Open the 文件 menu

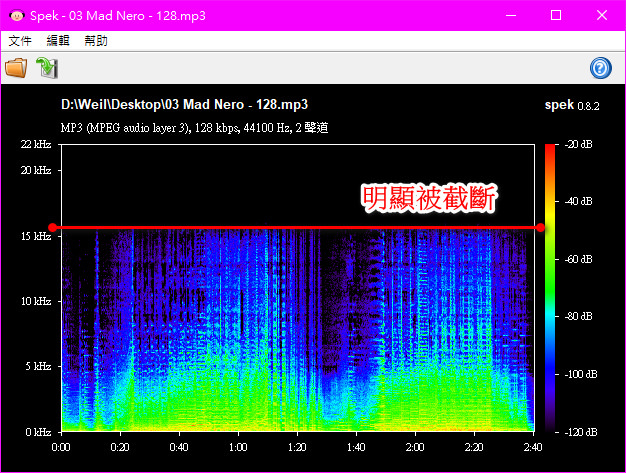20,41
